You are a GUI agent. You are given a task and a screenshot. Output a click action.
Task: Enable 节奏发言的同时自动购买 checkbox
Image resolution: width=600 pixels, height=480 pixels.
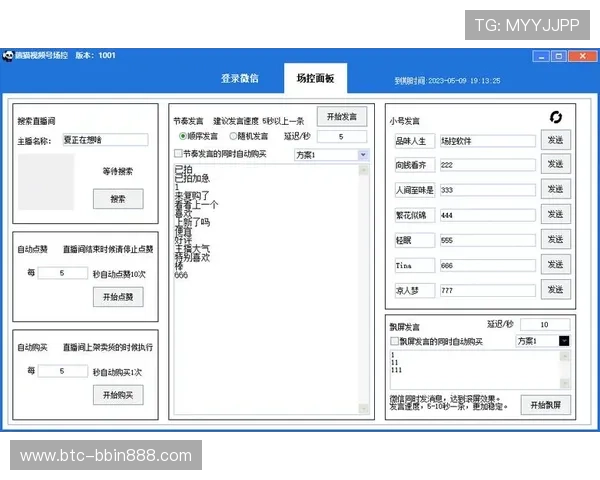178,153
